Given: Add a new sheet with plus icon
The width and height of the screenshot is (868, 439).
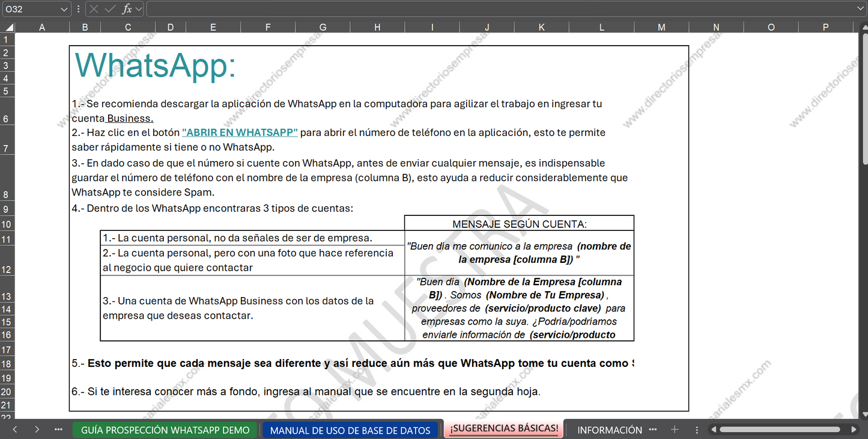Looking at the screenshot, I should 675,430.
